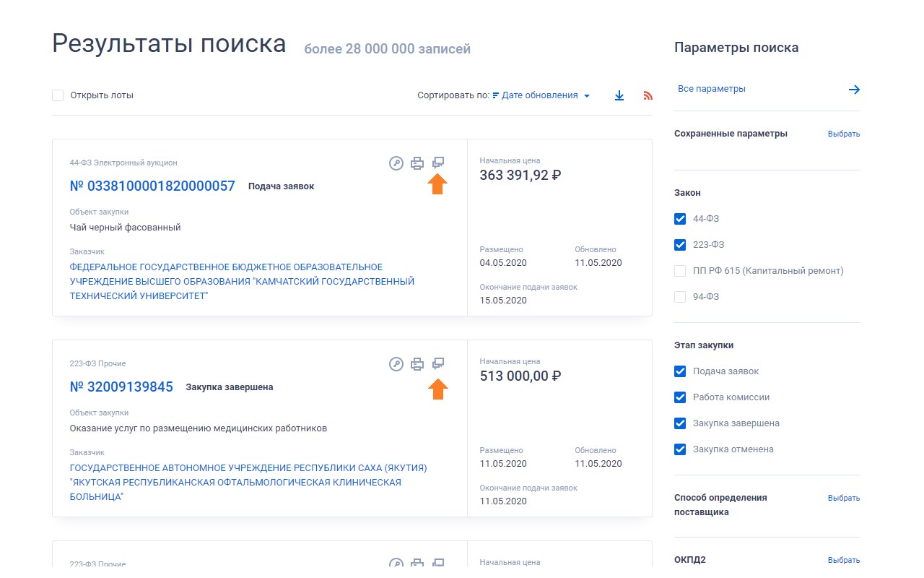Image resolution: width=924 pixels, height=578 pixels.
Task: Click the text Чай черный фасованный
Action: coord(126,228)
